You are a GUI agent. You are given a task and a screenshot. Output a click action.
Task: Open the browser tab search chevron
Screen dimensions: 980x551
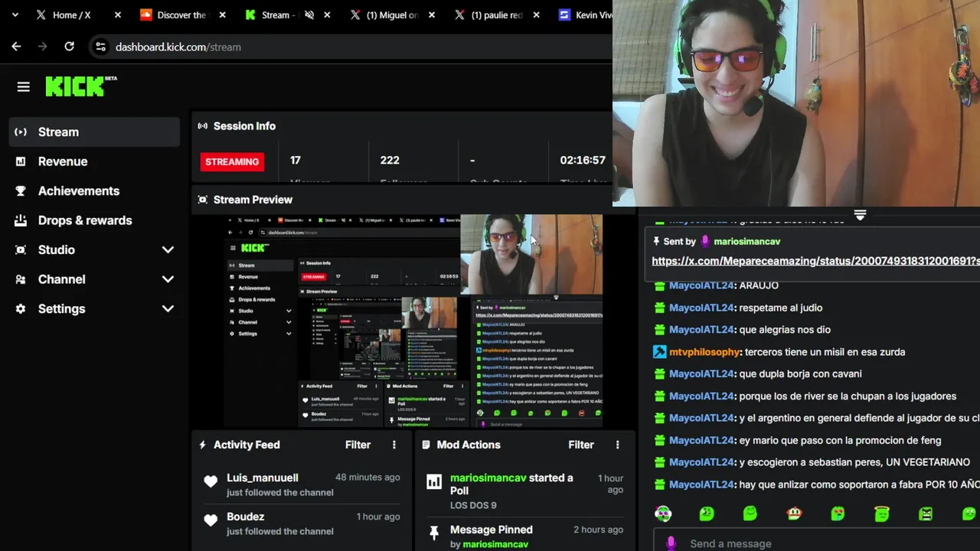coord(15,15)
